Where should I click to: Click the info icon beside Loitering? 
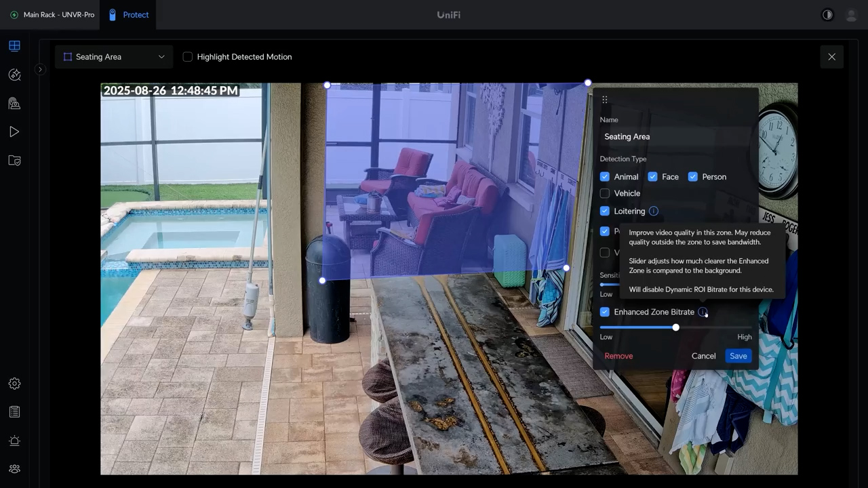[x=654, y=211]
